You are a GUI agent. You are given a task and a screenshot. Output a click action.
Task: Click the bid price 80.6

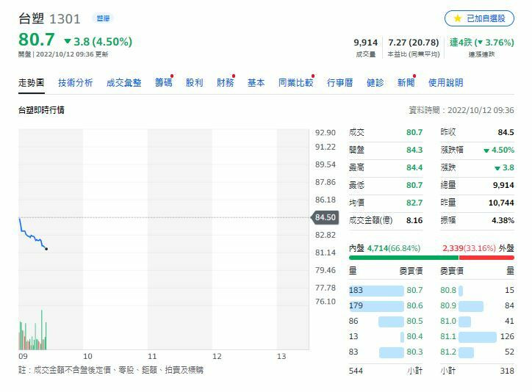pos(414,305)
